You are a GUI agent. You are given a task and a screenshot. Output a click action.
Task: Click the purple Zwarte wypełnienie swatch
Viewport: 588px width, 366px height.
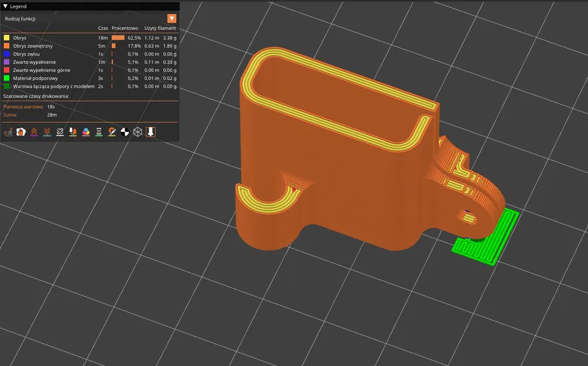[6, 62]
